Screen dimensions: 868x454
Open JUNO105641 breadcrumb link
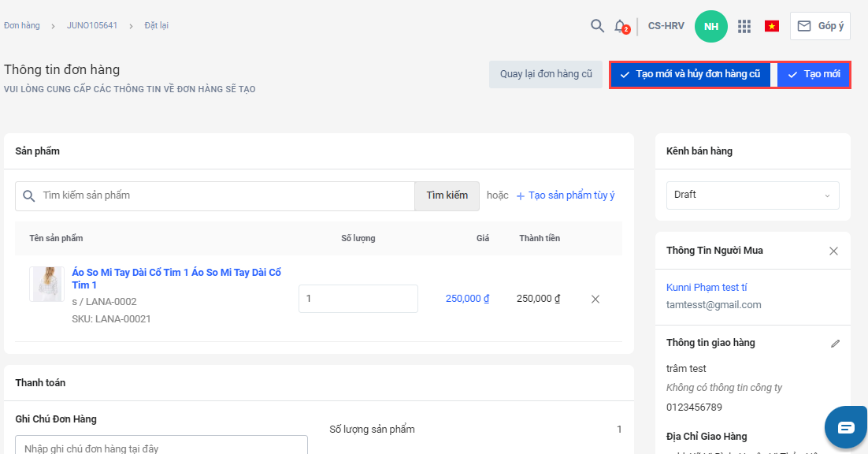point(92,26)
